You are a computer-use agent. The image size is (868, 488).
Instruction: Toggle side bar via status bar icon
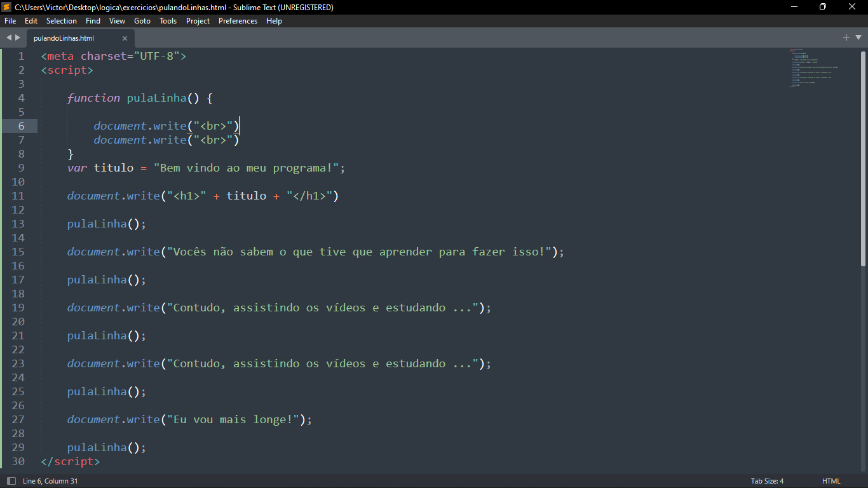click(x=11, y=481)
